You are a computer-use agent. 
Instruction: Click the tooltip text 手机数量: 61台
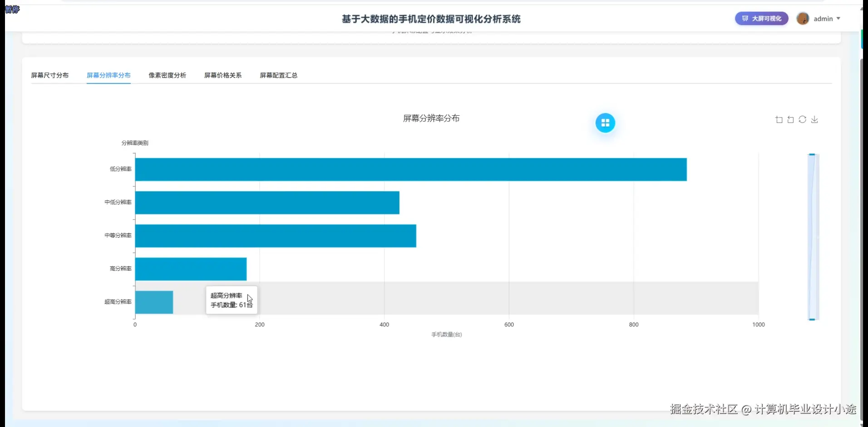point(232,305)
